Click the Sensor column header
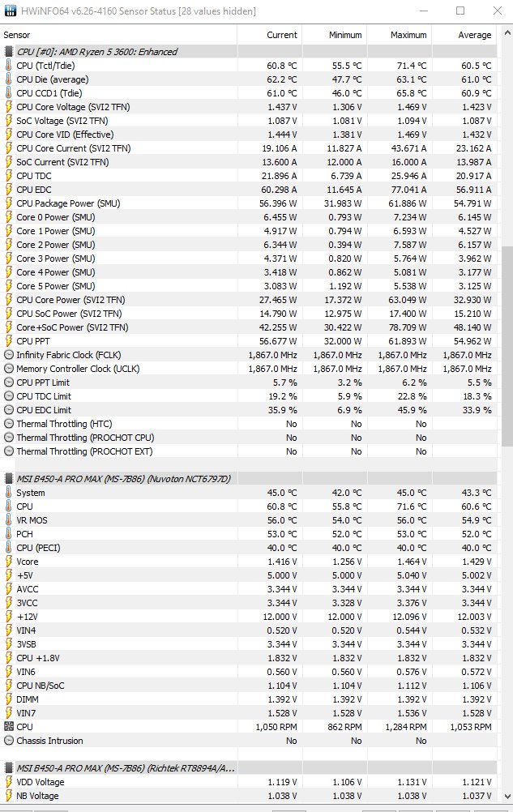 (19, 35)
